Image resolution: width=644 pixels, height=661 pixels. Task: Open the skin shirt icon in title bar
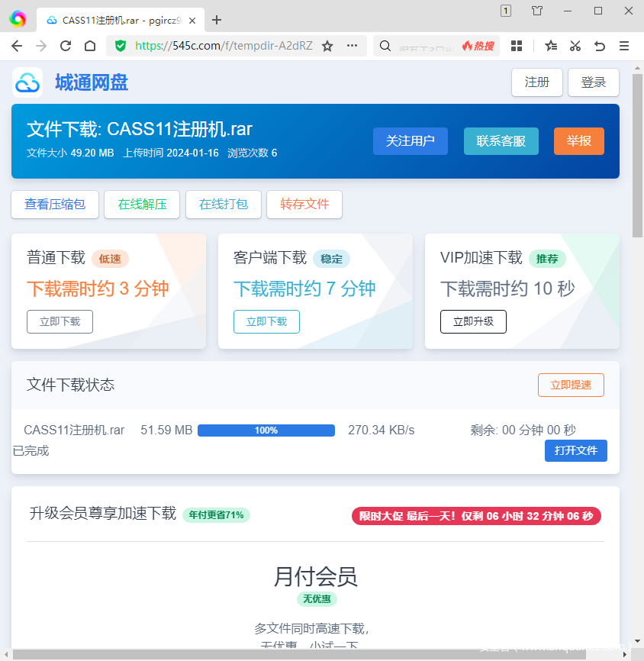click(537, 11)
